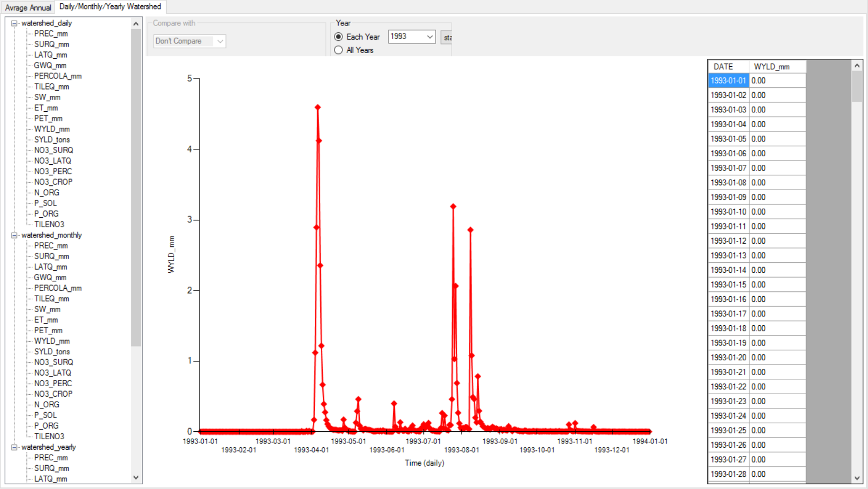Click the WYLD_mm column header in table
The height and width of the screenshot is (489, 868).
click(777, 67)
